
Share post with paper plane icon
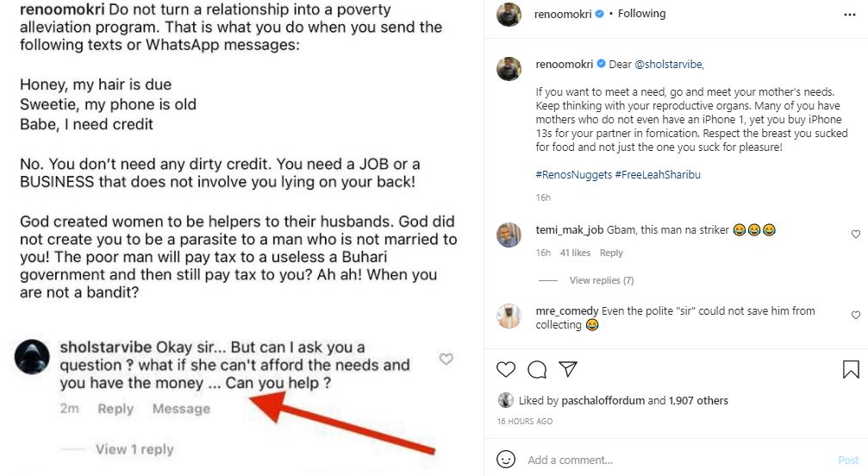[568, 370]
